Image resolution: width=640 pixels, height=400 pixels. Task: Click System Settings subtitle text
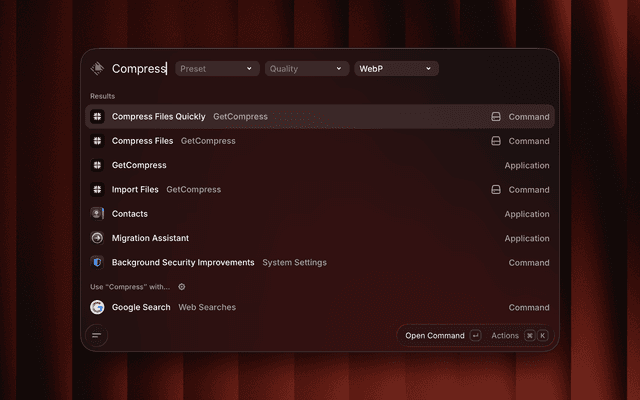(x=294, y=262)
